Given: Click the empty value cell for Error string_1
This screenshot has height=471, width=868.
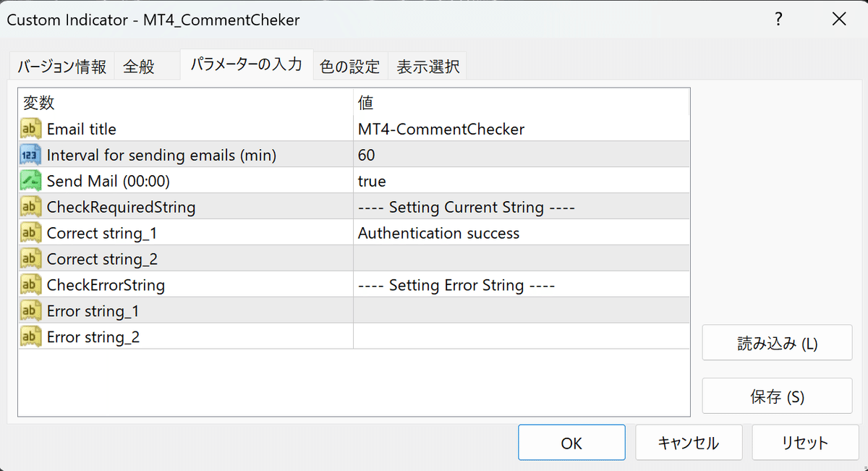Looking at the screenshot, I should coord(522,311).
